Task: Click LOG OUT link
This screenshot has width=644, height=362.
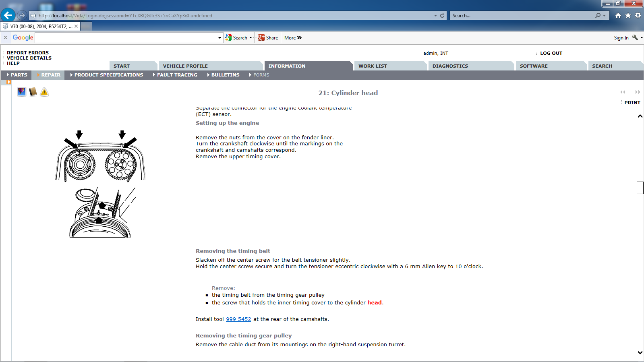Action: click(551, 53)
